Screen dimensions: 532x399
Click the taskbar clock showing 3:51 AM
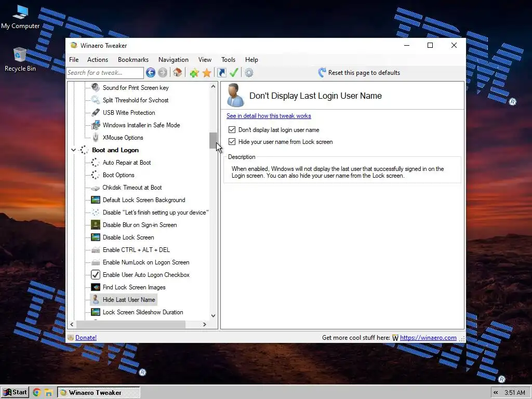514,393
